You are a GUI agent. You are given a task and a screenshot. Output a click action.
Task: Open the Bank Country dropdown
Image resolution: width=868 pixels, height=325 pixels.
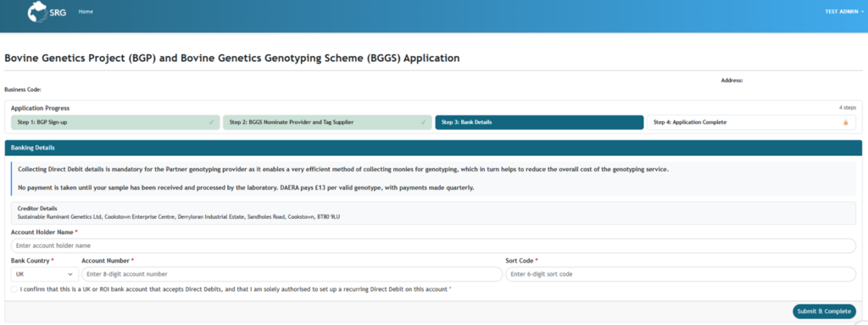tap(44, 274)
